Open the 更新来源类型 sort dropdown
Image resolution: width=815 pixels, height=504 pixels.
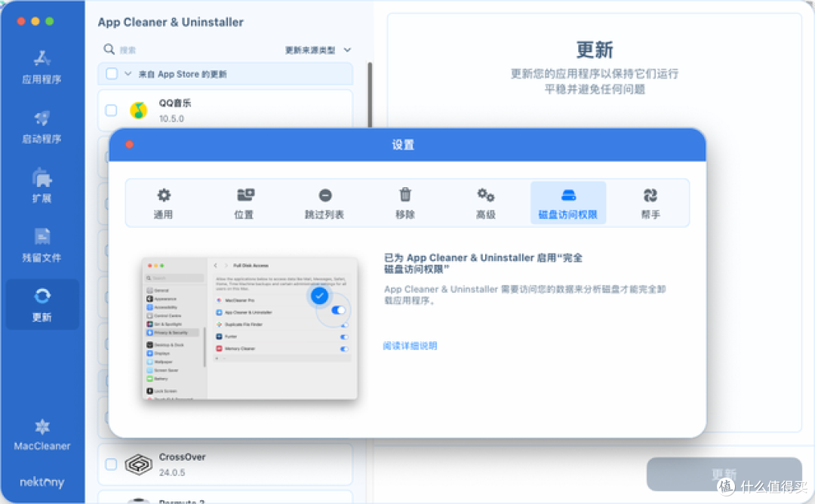pyautogui.click(x=318, y=50)
